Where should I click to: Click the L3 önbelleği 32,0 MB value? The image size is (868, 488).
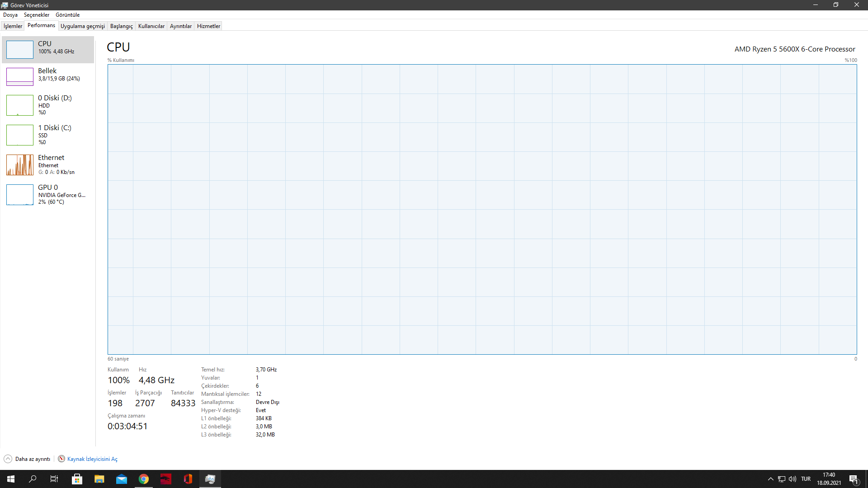click(x=265, y=435)
